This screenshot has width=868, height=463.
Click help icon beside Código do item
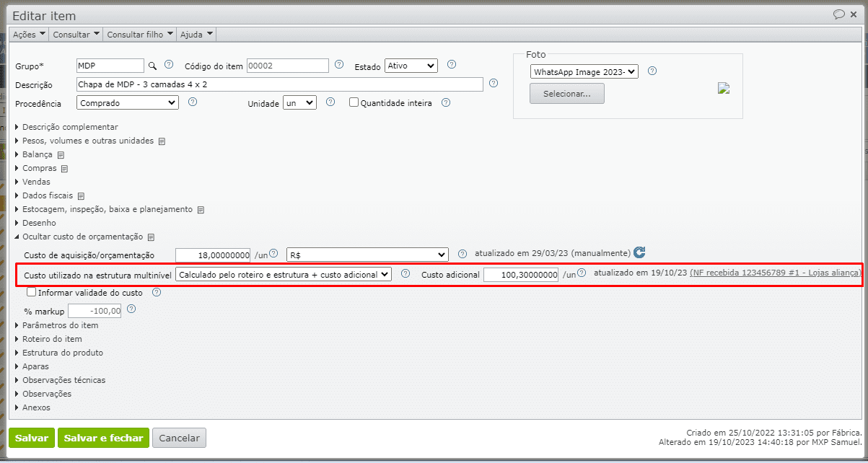coord(339,64)
